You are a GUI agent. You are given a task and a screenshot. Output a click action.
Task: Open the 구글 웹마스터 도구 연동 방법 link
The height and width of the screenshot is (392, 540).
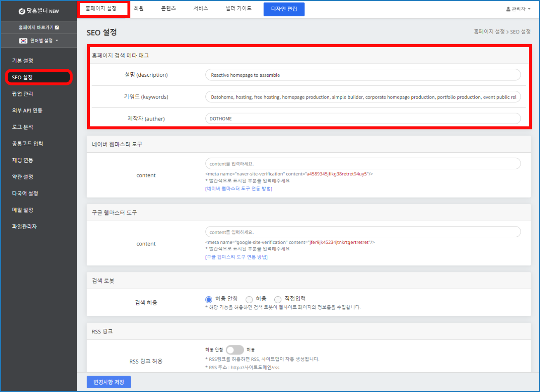(x=236, y=257)
